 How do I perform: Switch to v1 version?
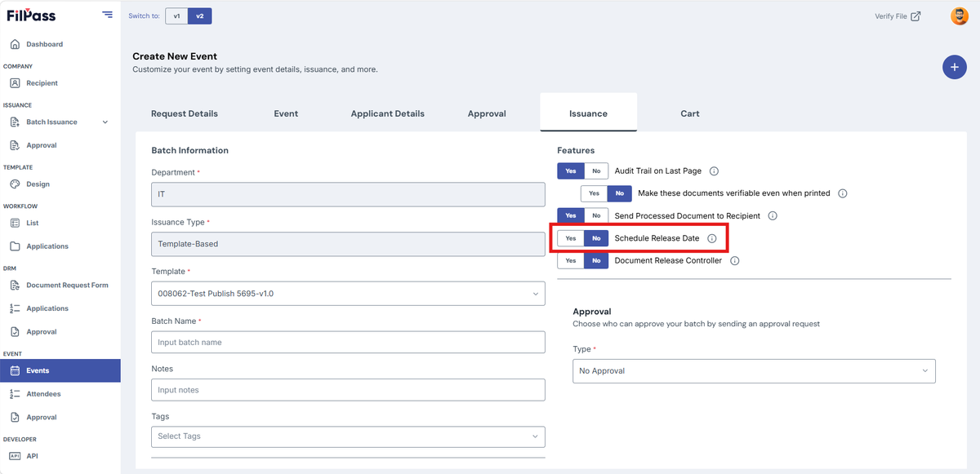[x=176, y=16]
